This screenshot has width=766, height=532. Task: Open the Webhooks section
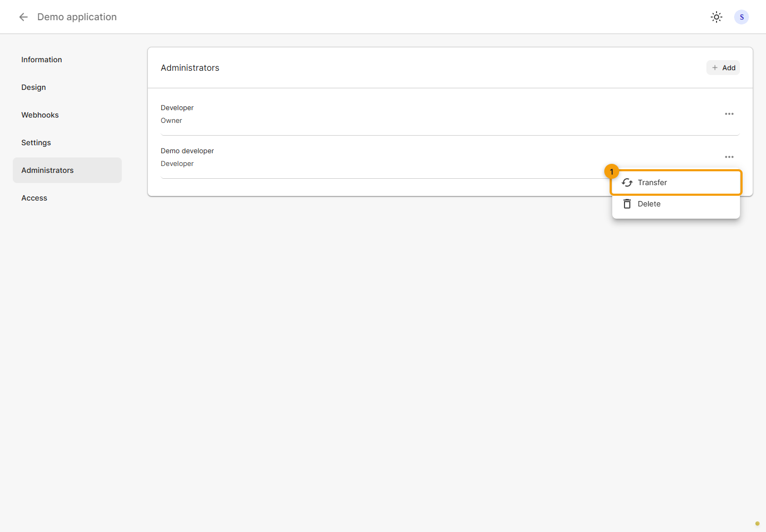coord(67,115)
